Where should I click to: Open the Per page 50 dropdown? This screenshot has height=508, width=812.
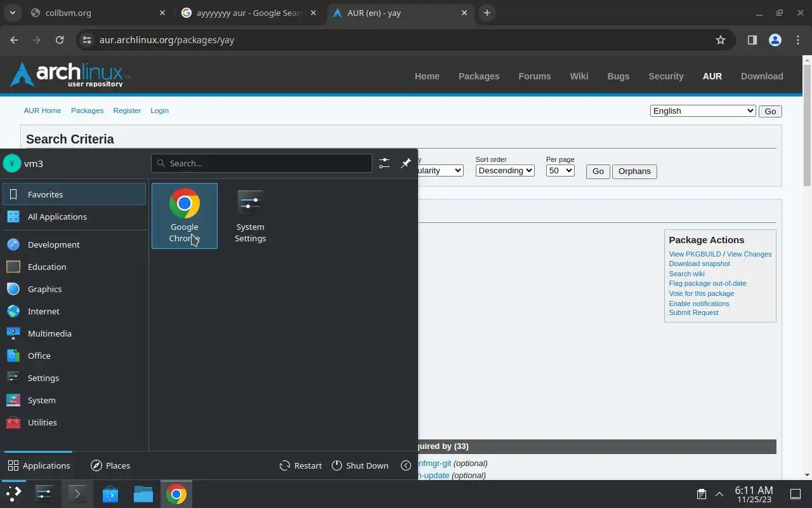(560, 171)
